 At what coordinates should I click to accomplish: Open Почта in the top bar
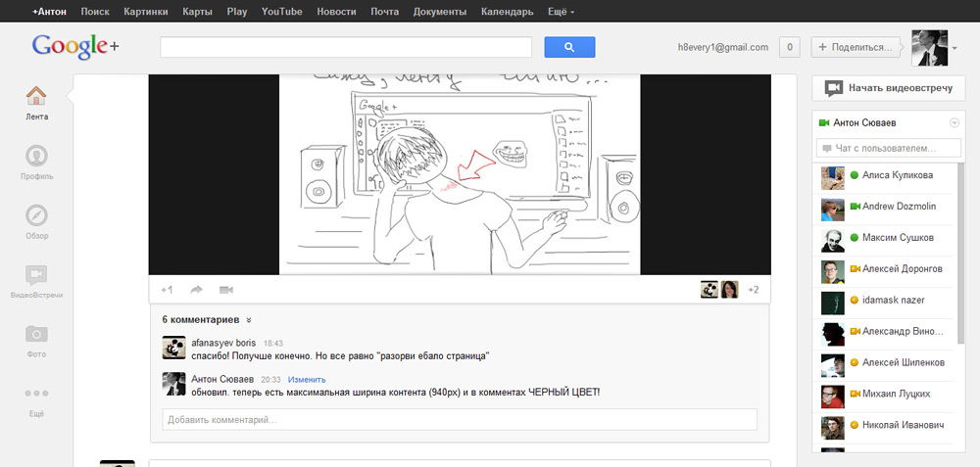(x=384, y=11)
